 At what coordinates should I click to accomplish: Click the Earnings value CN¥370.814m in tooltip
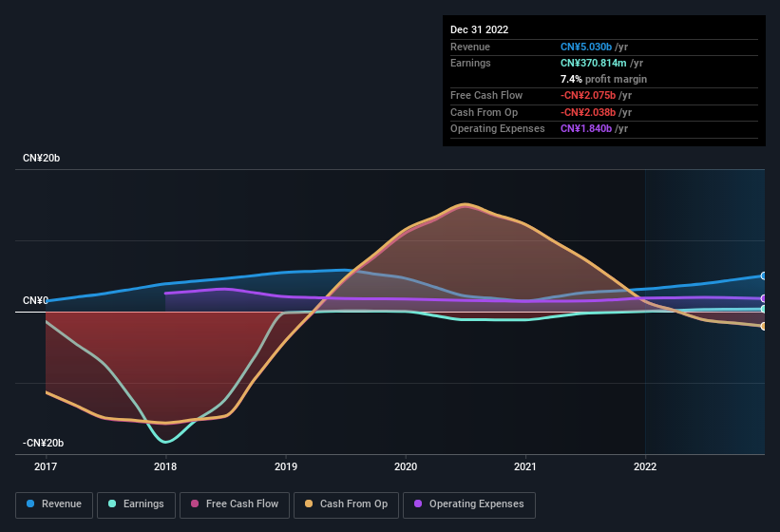[x=594, y=63]
